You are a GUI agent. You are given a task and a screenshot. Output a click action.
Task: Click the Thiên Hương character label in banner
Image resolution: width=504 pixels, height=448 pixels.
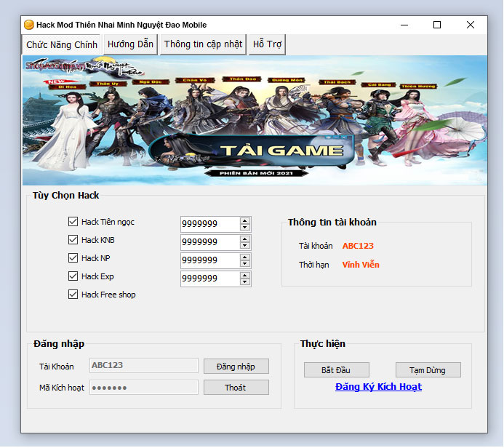point(418,86)
